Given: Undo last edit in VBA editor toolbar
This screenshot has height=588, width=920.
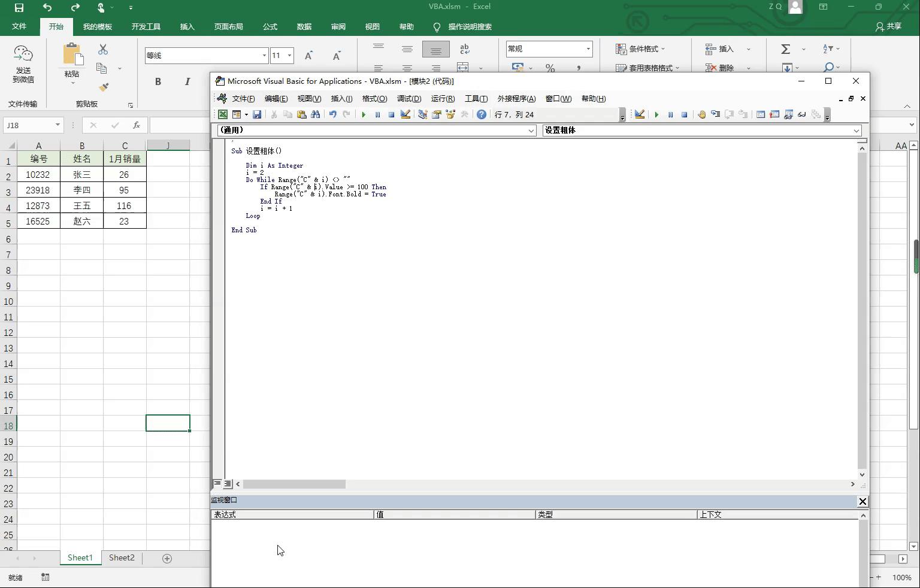Looking at the screenshot, I should click(333, 114).
